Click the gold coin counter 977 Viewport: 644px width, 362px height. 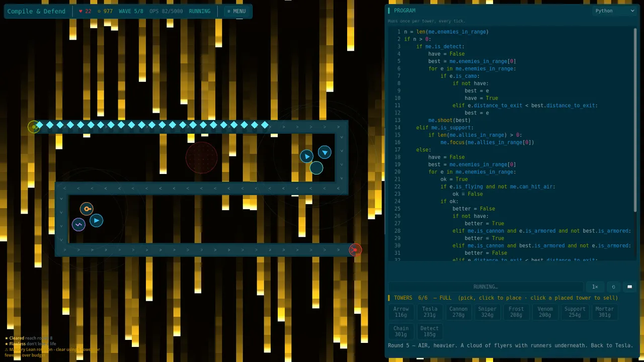click(105, 11)
